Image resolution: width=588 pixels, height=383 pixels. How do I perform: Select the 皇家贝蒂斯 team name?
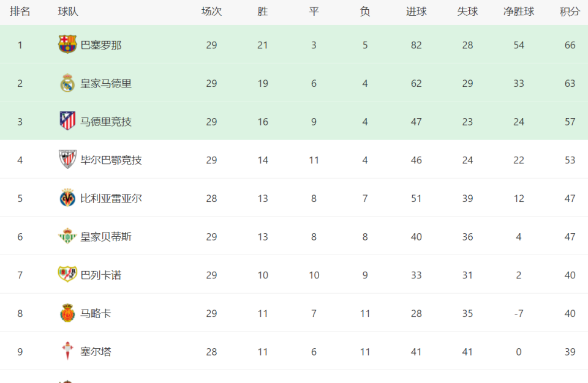point(106,237)
